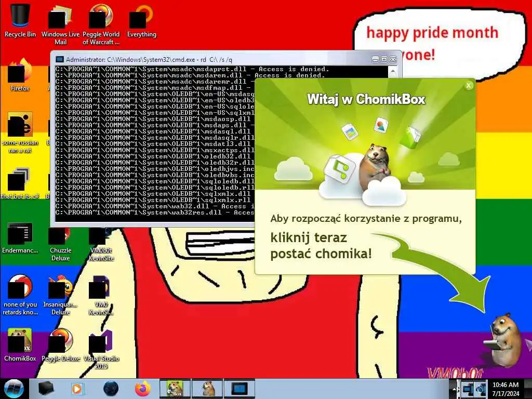Click the cmd.exe title bar system icon
This screenshot has height=399, width=532.
(x=59, y=59)
